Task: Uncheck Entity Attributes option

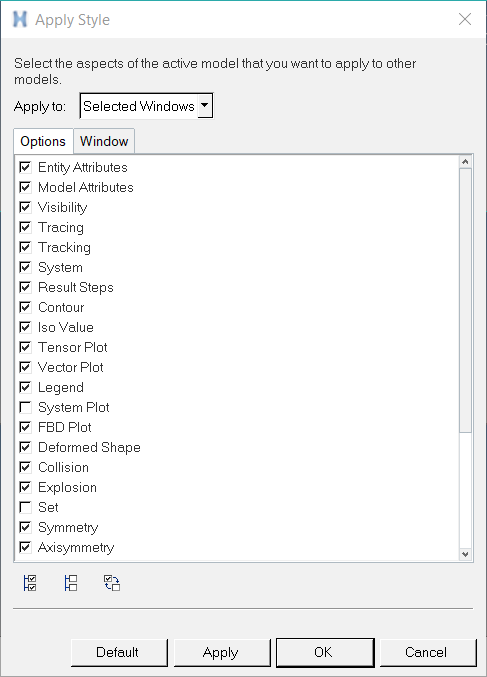Action: pos(25,167)
